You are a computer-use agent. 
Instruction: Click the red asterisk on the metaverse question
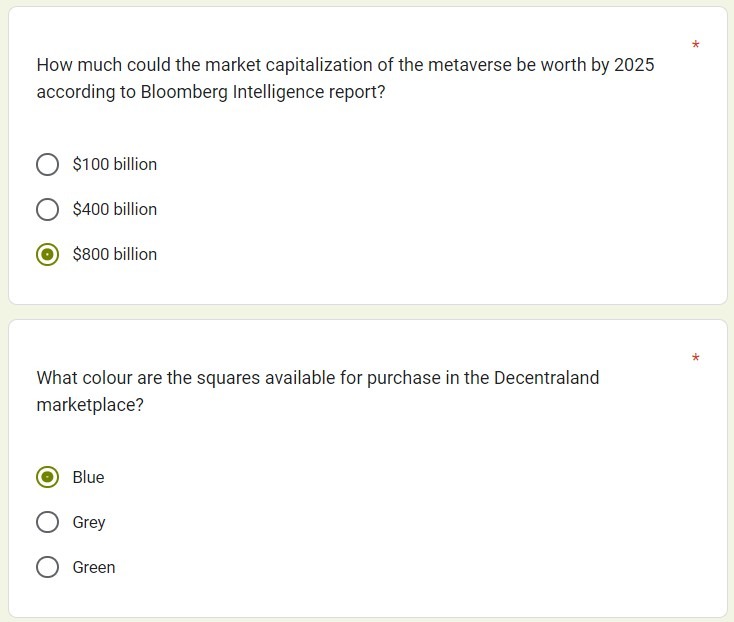tap(695, 46)
